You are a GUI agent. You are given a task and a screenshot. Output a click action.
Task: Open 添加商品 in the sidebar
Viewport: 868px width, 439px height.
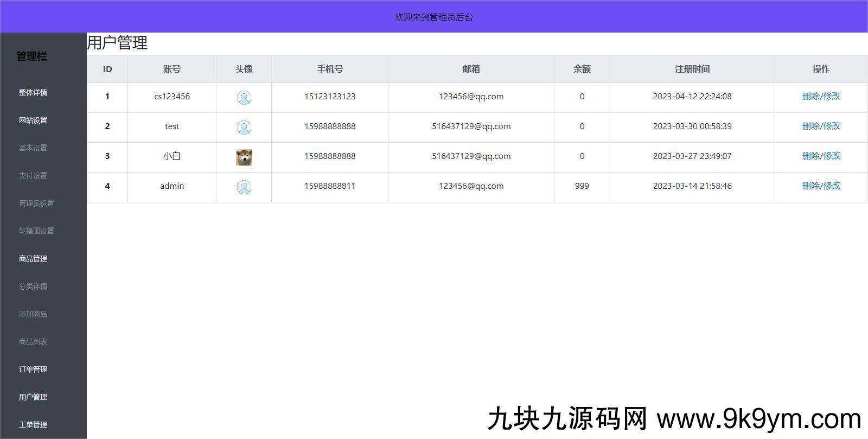tap(33, 314)
